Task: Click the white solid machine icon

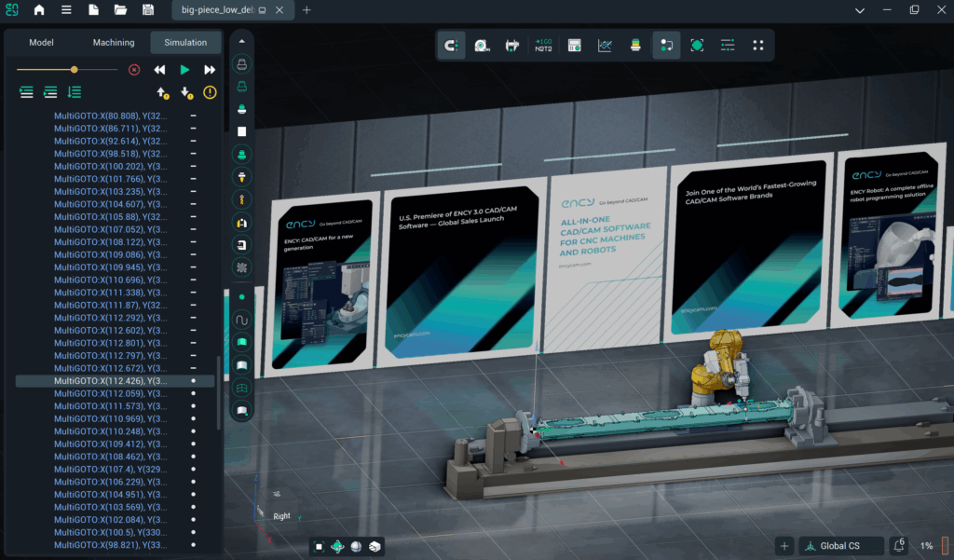Action: [241, 109]
